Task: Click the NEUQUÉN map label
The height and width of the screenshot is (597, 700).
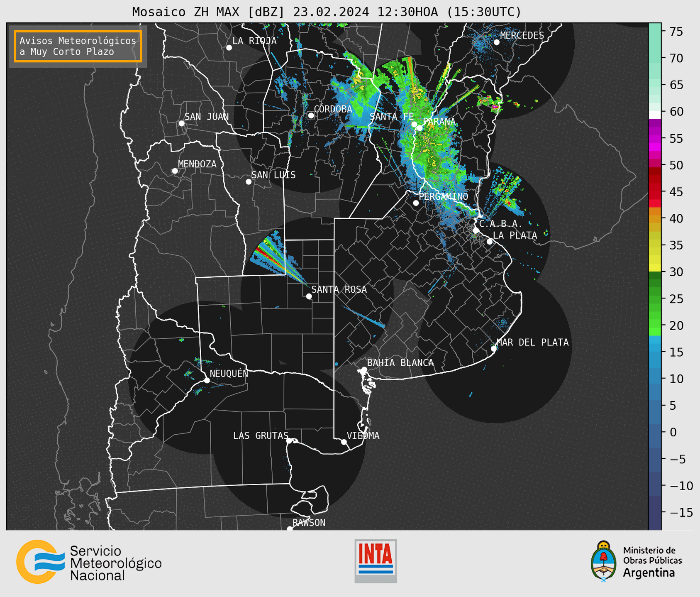Action: click(229, 374)
